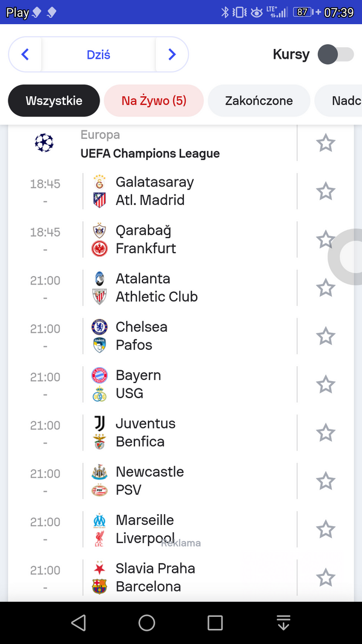Tap the Chelsea club crest
The image size is (362, 644).
(100, 327)
